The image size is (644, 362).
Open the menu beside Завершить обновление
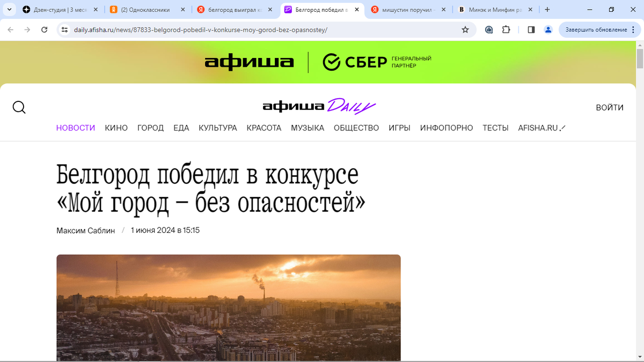[x=634, y=29]
